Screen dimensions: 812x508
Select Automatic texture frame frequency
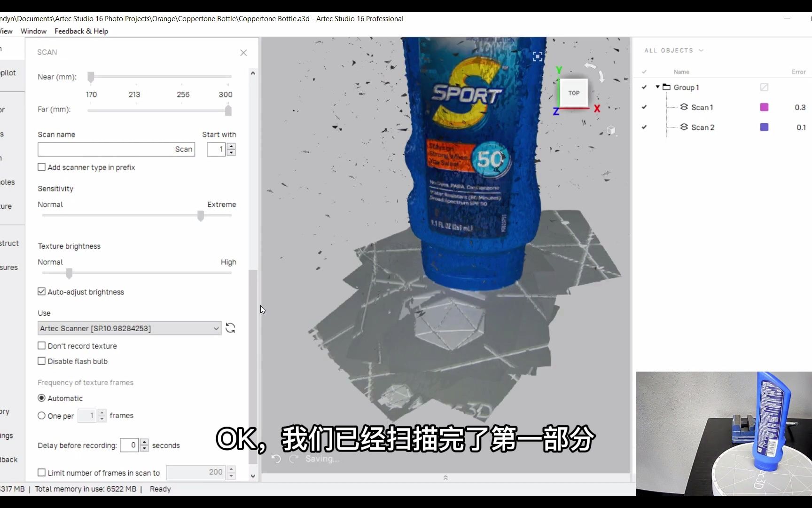click(42, 398)
